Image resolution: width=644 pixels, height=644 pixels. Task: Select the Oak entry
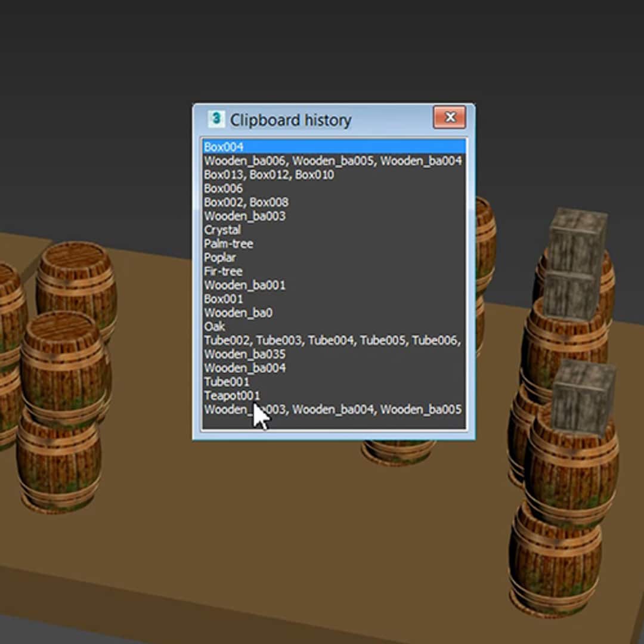[334, 326]
